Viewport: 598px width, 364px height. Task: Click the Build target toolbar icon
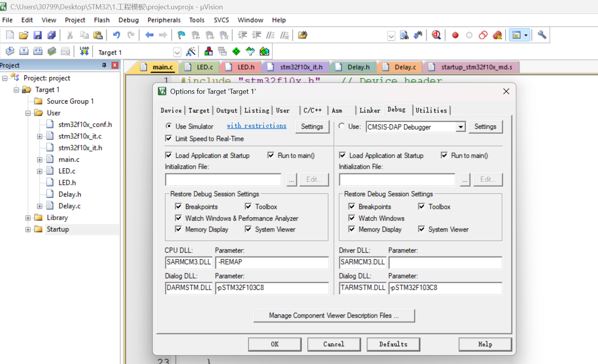pyautogui.click(x=24, y=51)
